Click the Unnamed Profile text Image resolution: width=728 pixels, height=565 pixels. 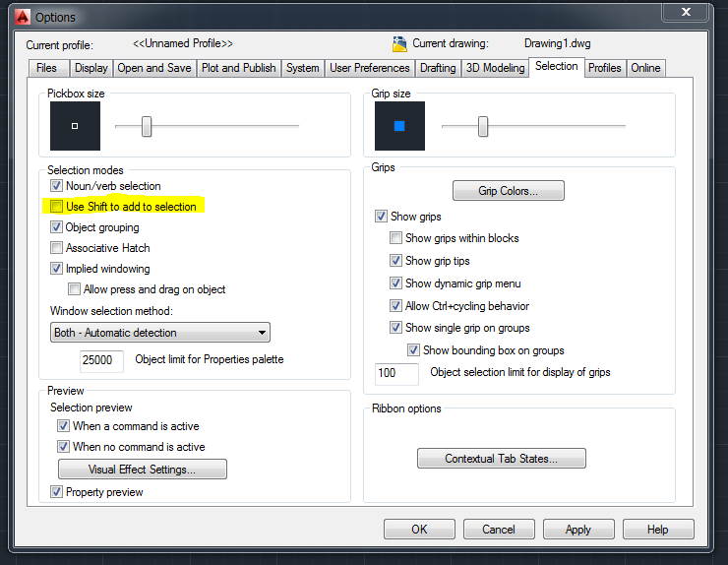[182, 43]
